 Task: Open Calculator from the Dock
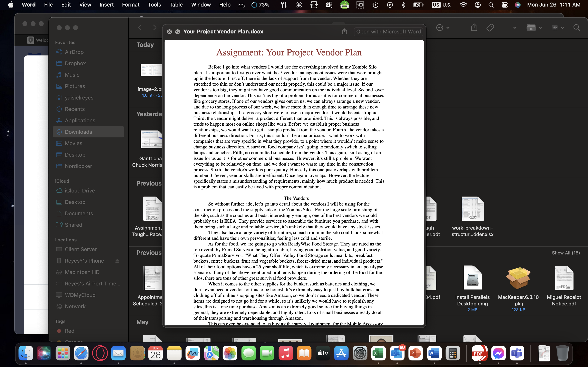pyautogui.click(x=453, y=353)
